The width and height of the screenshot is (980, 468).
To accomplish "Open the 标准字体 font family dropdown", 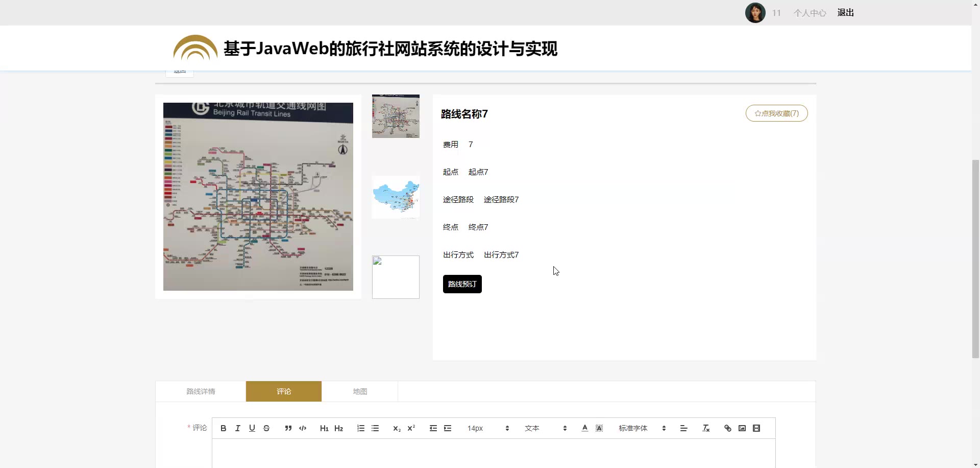I will pos(642,428).
